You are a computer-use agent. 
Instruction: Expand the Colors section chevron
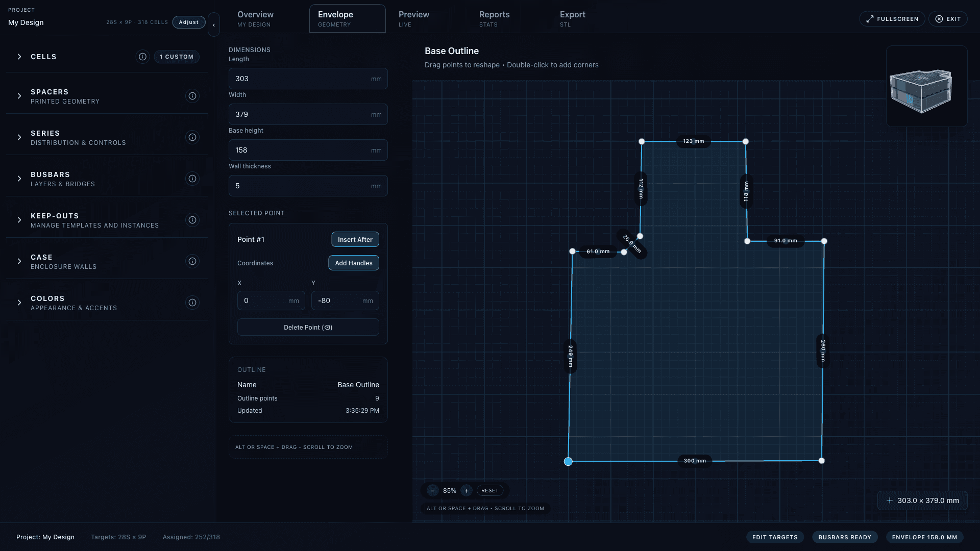click(x=19, y=303)
